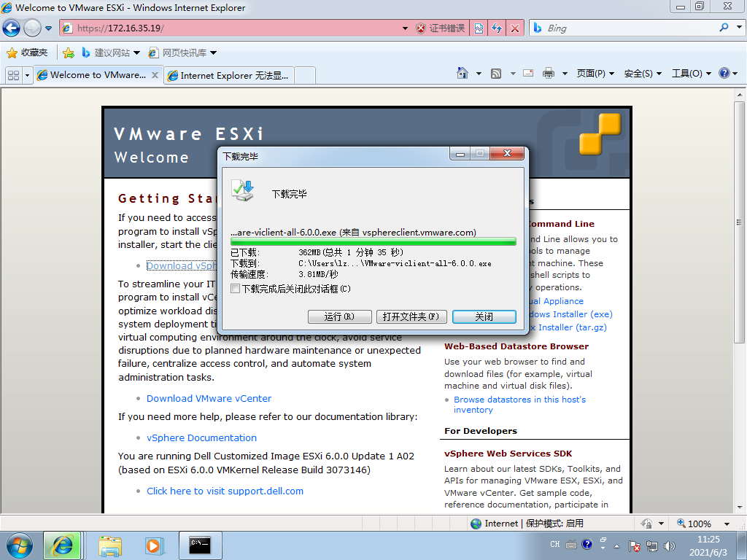Screen dimensions: 747x560
Task: Open Quick Tabs grid icon
Action: (x=13, y=75)
